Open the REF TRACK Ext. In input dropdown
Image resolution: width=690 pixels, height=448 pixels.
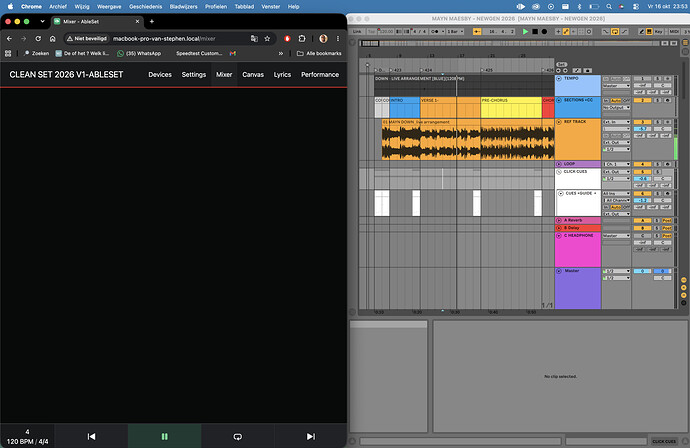617,122
